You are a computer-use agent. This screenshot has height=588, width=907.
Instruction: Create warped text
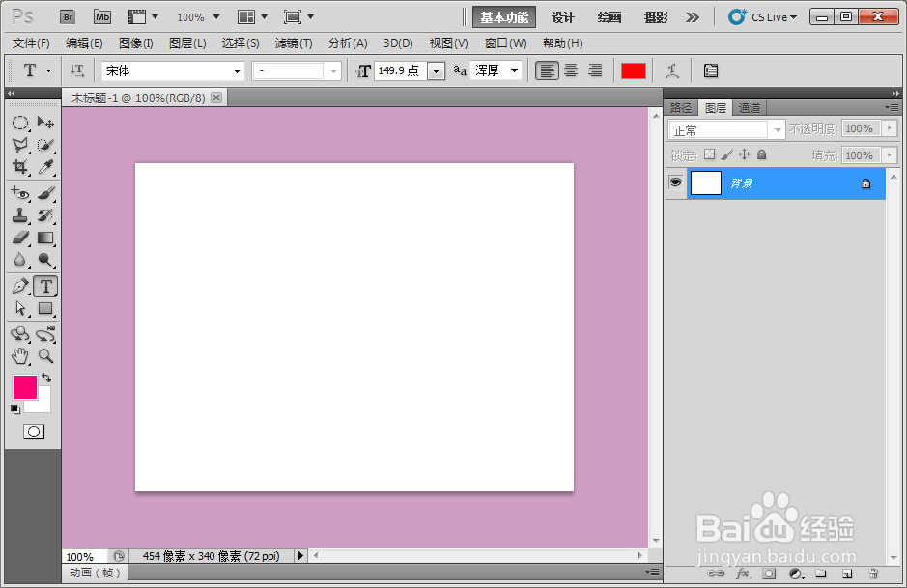point(672,70)
